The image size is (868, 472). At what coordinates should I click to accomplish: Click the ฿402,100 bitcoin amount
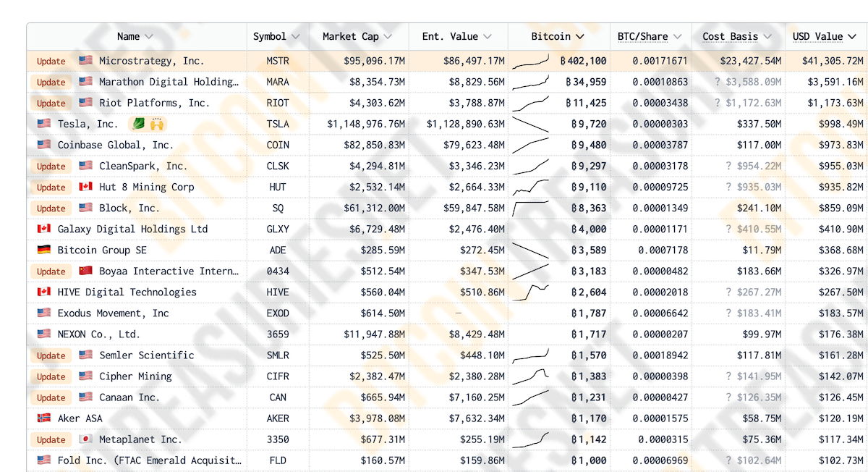point(584,61)
